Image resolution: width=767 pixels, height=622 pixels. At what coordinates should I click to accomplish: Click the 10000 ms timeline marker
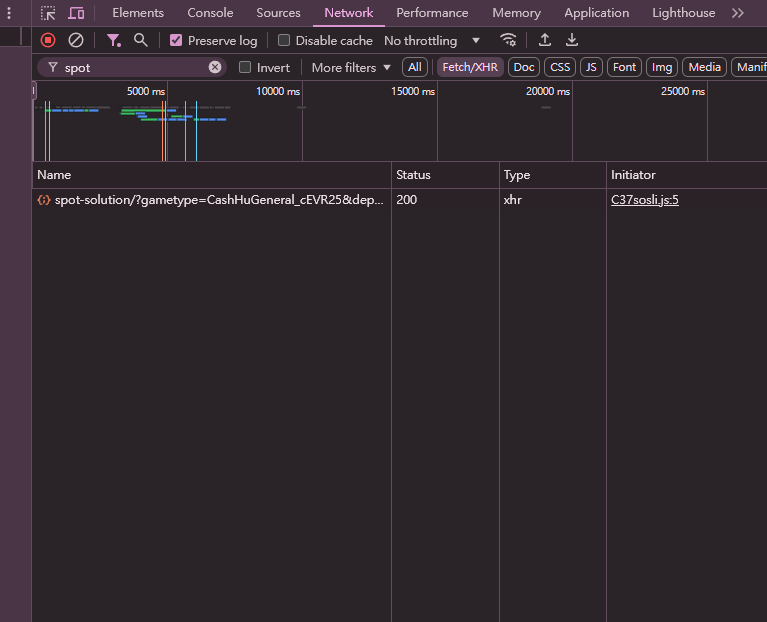pyautogui.click(x=278, y=91)
